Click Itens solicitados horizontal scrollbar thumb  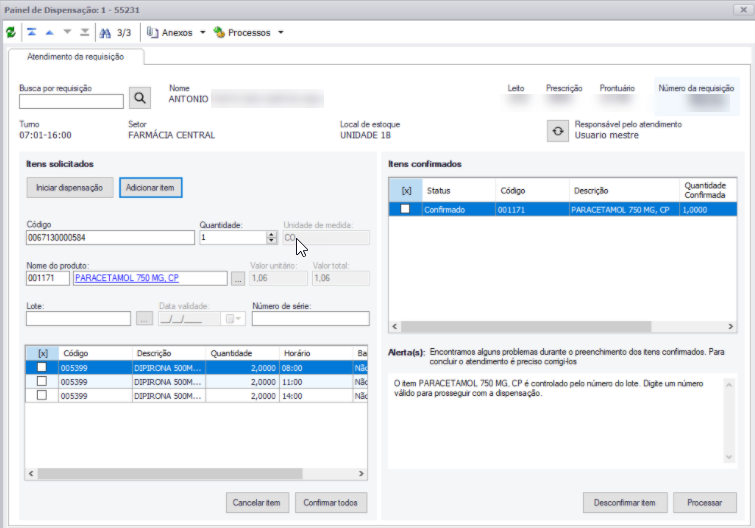[170, 474]
